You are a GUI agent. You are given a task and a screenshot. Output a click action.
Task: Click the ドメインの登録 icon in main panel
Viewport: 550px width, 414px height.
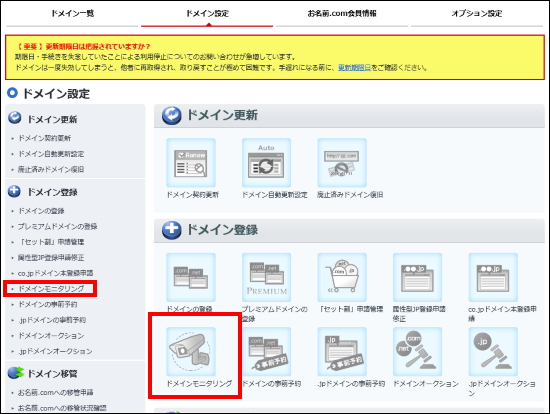191,277
